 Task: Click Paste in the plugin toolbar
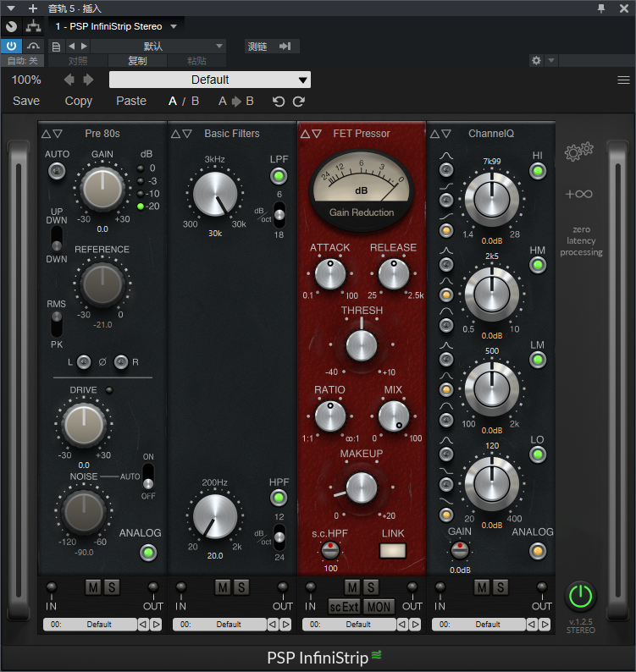pos(131,102)
